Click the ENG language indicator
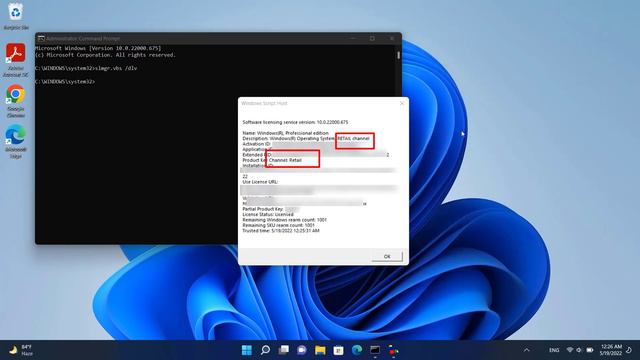This screenshot has height=360, width=640. point(554,350)
